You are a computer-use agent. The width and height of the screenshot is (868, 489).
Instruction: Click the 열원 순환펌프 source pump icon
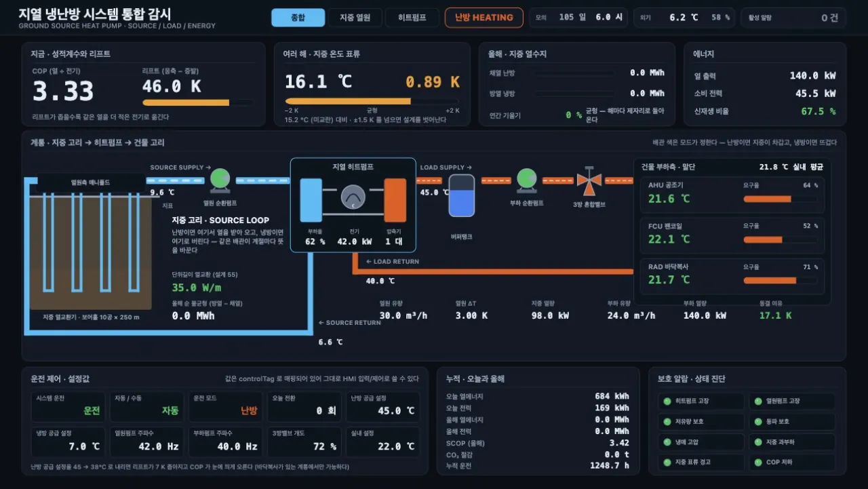pos(220,179)
